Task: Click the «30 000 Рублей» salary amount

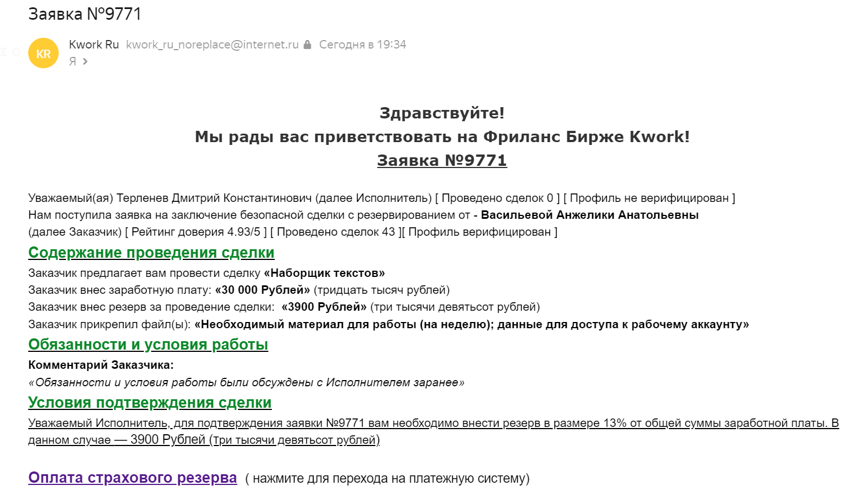Action: tap(263, 290)
